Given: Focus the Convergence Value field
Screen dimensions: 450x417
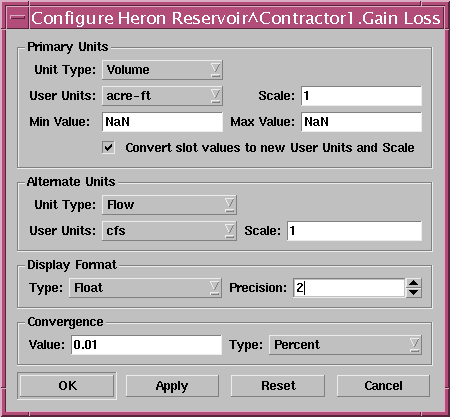Looking at the screenshot, I should click(x=146, y=345).
